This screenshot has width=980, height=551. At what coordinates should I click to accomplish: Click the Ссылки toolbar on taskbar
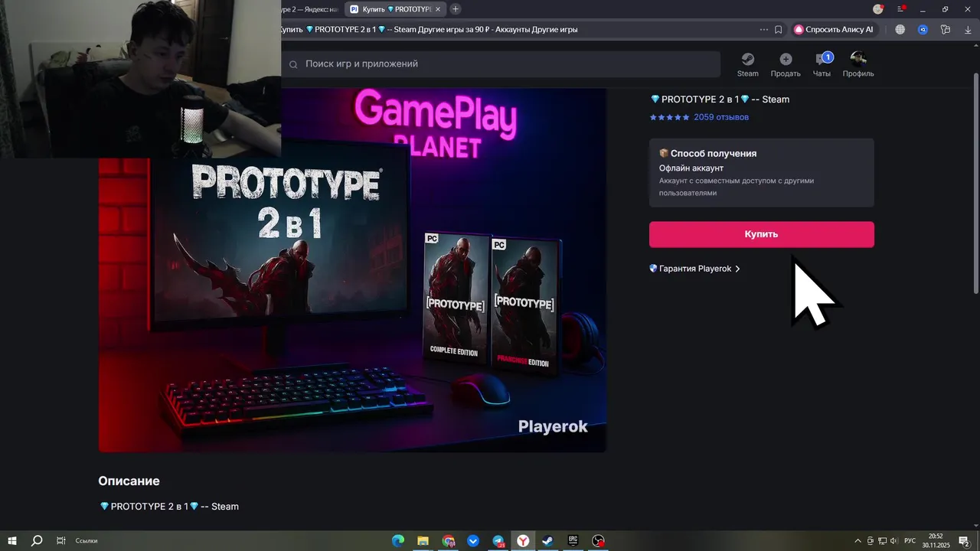click(87, 541)
